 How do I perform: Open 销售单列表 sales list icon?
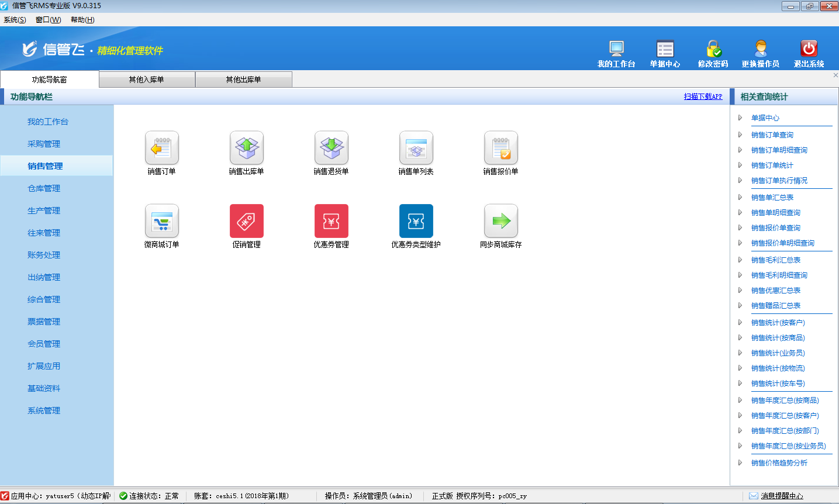416,148
